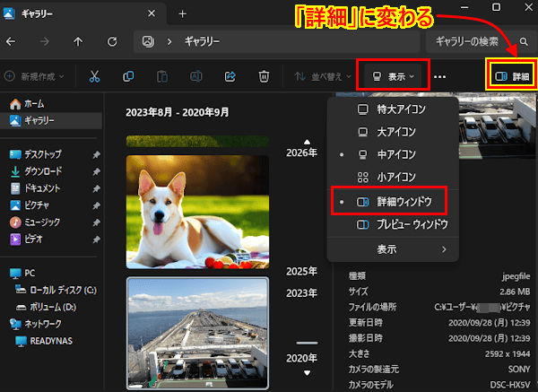The height and width of the screenshot is (392, 538).
Task: Select ギャラリー in navigation pane
Action: tap(51, 120)
